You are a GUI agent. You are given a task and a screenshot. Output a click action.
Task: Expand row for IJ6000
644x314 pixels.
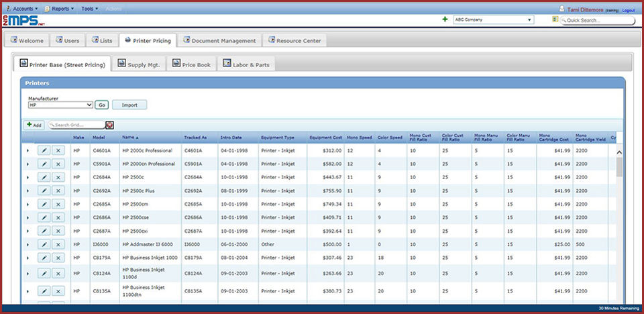pyautogui.click(x=28, y=244)
